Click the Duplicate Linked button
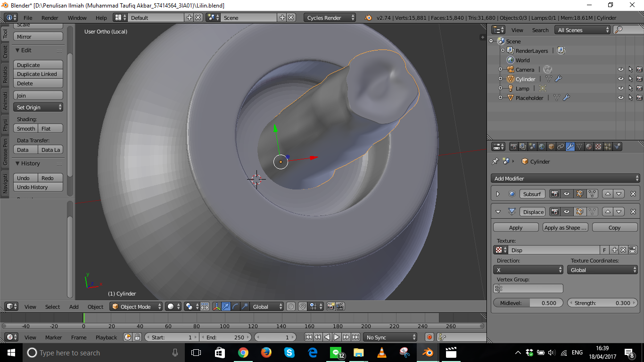Screen dimensions: 644x362 click(38, 74)
